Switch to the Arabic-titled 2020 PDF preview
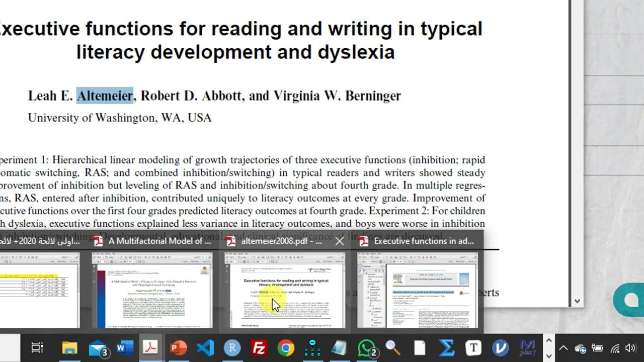Screen dimensions: 644x362 coord(39,290)
